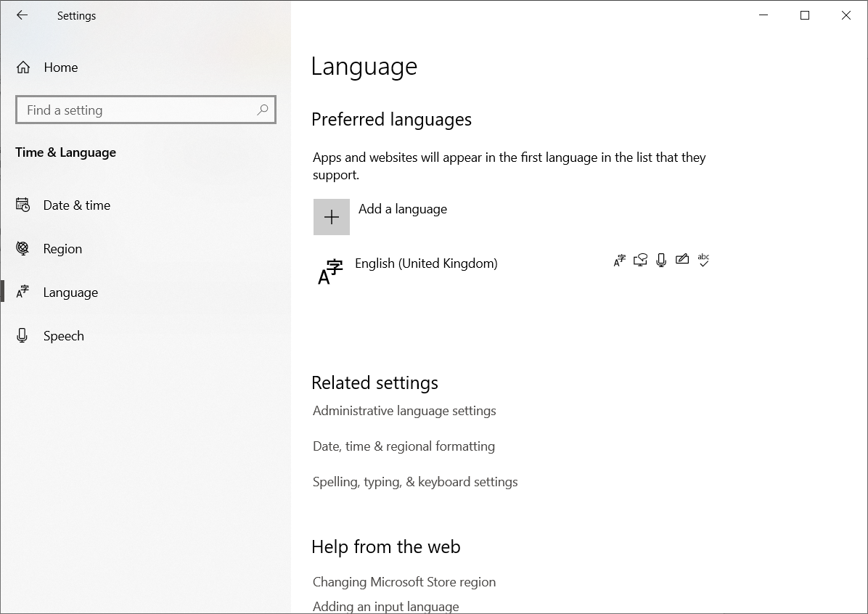The width and height of the screenshot is (868, 614).
Task: Click the Home house icon
Action: [23, 67]
